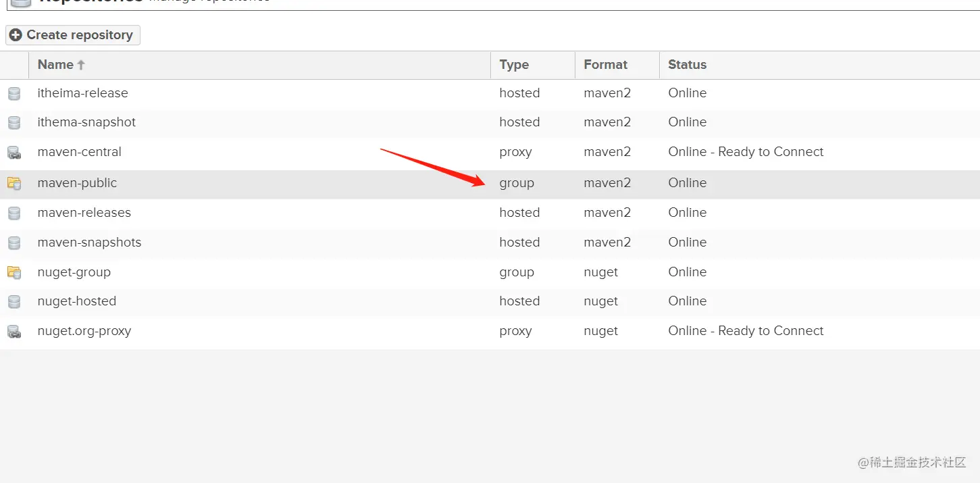Click the Online status of maven-public
The height and width of the screenshot is (483, 980).
point(688,183)
